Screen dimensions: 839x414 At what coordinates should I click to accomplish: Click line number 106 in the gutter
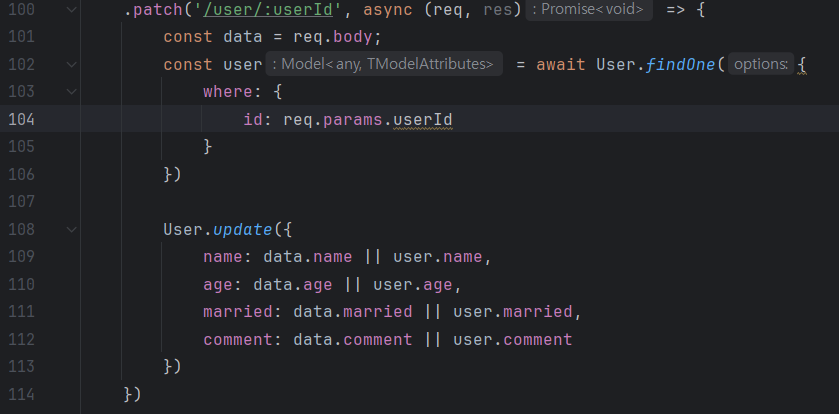(x=22, y=174)
